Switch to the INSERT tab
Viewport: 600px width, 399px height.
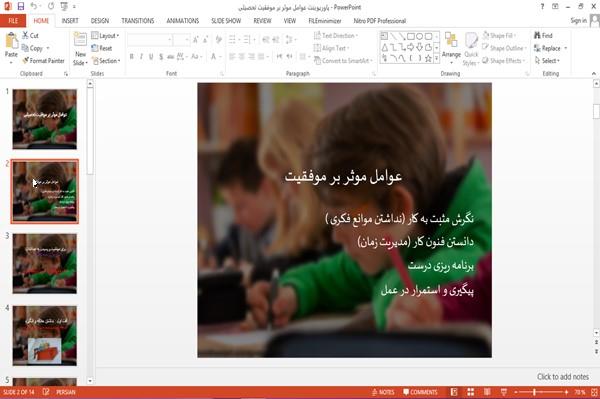click(70, 21)
